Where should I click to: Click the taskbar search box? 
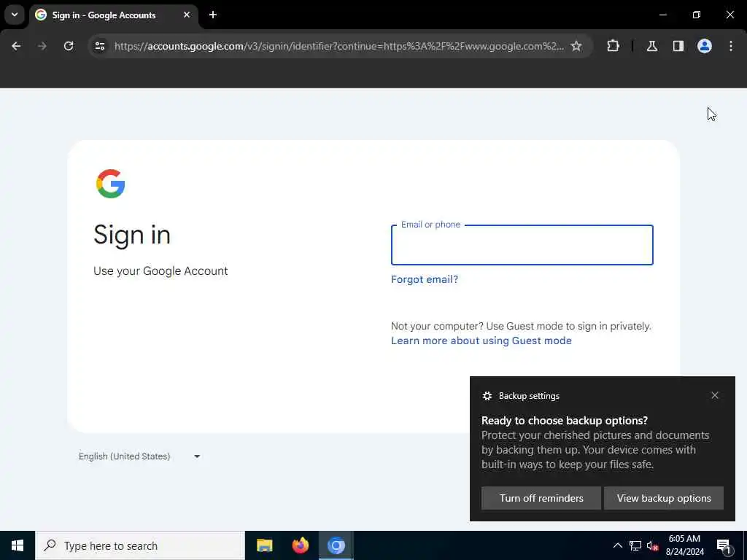pos(140,545)
